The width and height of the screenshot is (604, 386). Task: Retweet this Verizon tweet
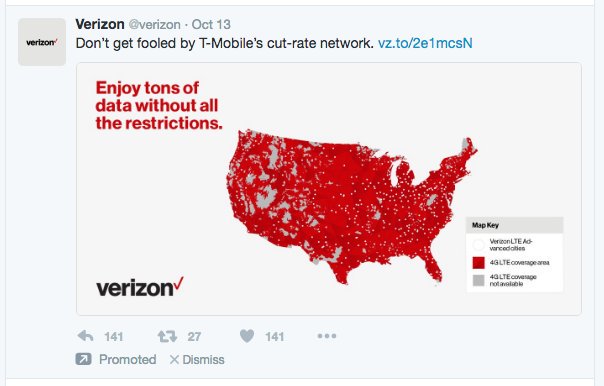pos(167,336)
